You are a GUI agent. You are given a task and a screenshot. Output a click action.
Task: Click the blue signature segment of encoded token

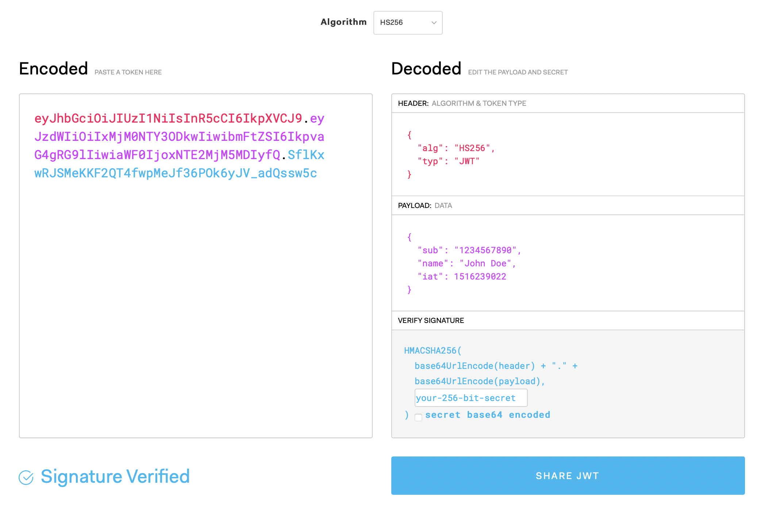point(175,173)
